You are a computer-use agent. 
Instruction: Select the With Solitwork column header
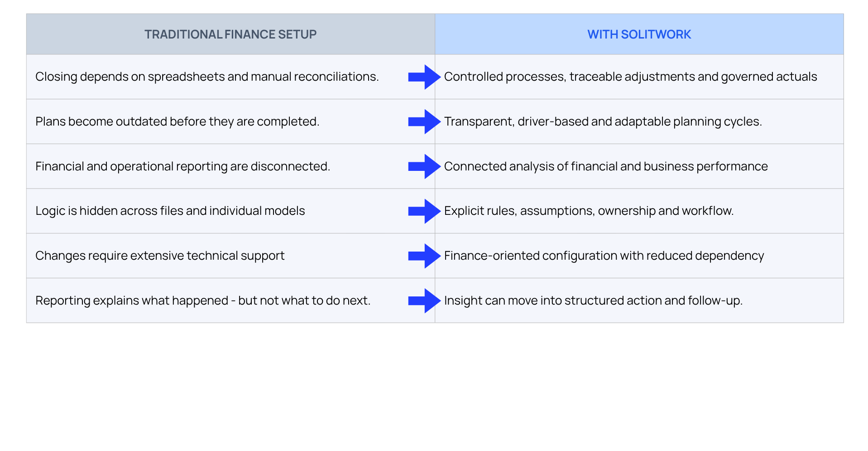[639, 34]
